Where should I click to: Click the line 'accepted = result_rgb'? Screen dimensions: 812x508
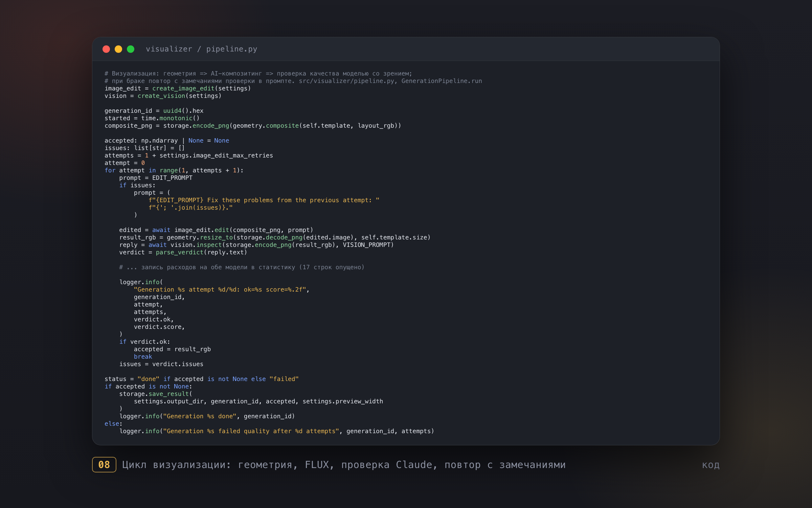pyautogui.click(x=172, y=349)
